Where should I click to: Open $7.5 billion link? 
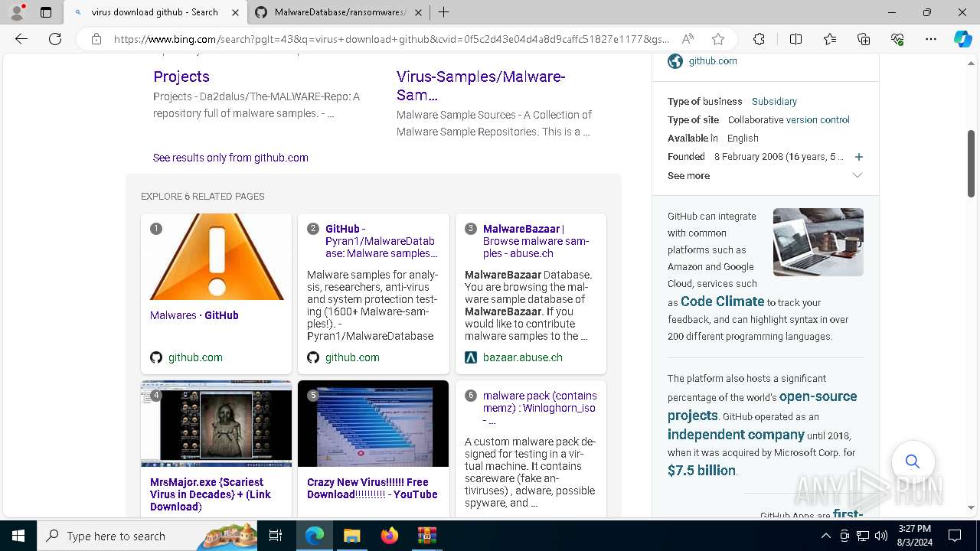(701, 471)
